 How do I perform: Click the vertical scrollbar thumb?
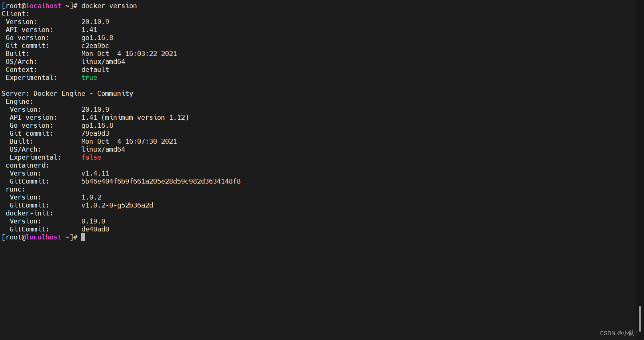(640, 318)
